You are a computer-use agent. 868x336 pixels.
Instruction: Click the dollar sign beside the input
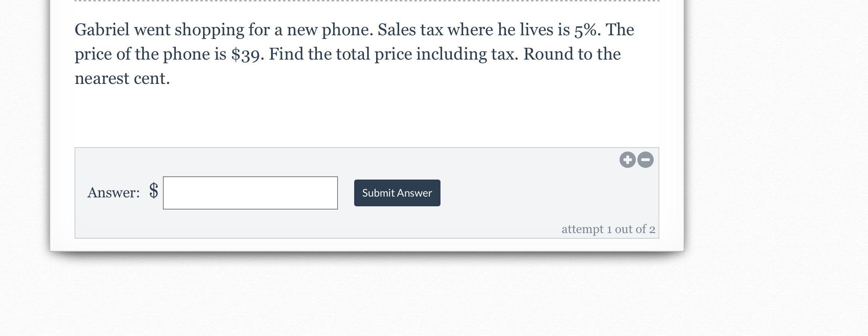[x=154, y=190]
